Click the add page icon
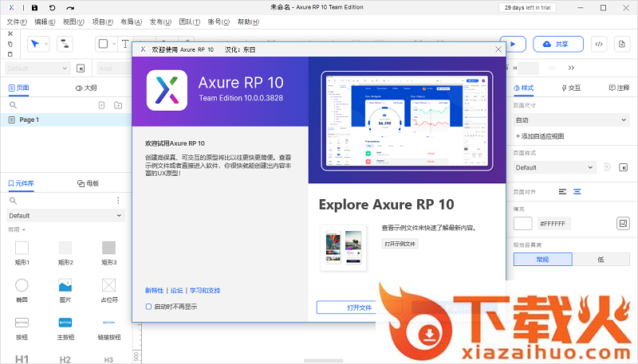The image size is (638, 364). [102, 105]
